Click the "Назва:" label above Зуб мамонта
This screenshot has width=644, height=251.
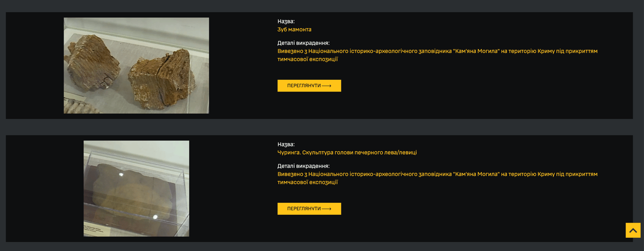[286, 22]
